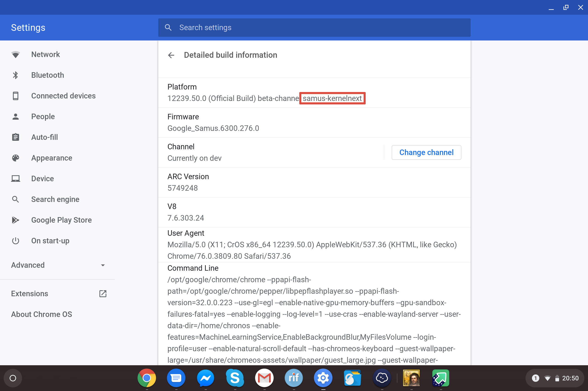Go to About Chrome OS
Viewport: 588px width, 391px height.
click(42, 314)
